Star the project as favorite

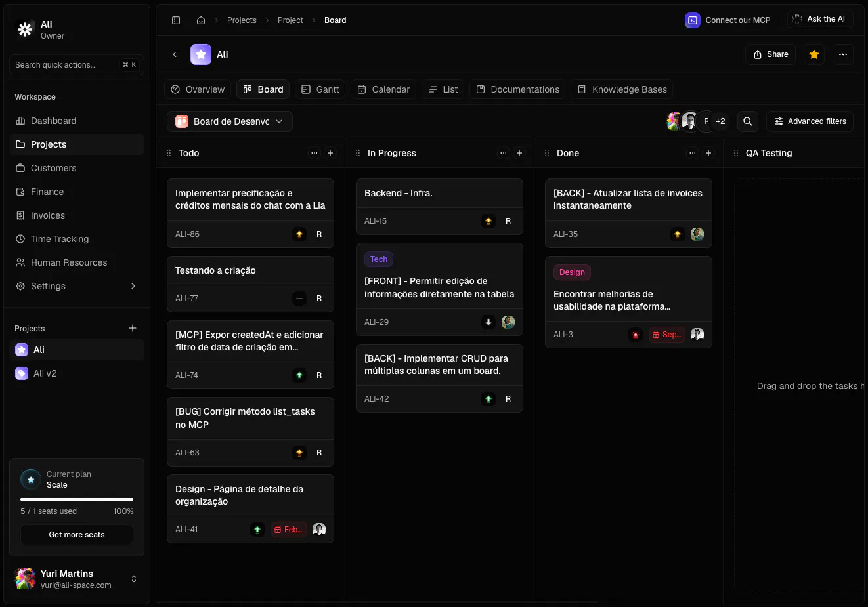(x=814, y=54)
